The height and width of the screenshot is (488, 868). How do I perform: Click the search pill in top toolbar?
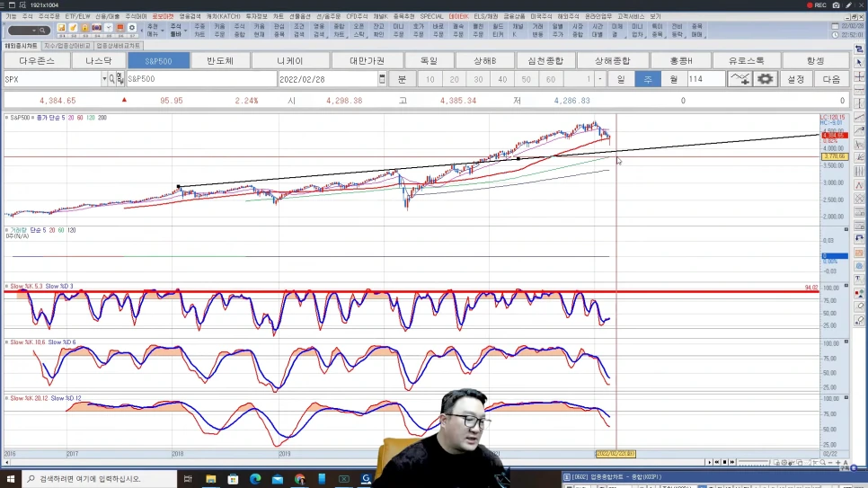pos(29,31)
